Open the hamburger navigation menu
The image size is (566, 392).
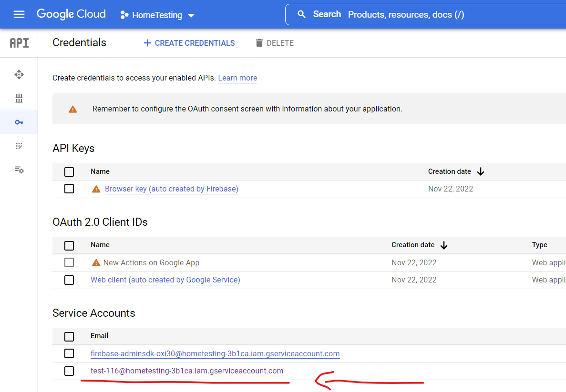pyautogui.click(x=19, y=14)
